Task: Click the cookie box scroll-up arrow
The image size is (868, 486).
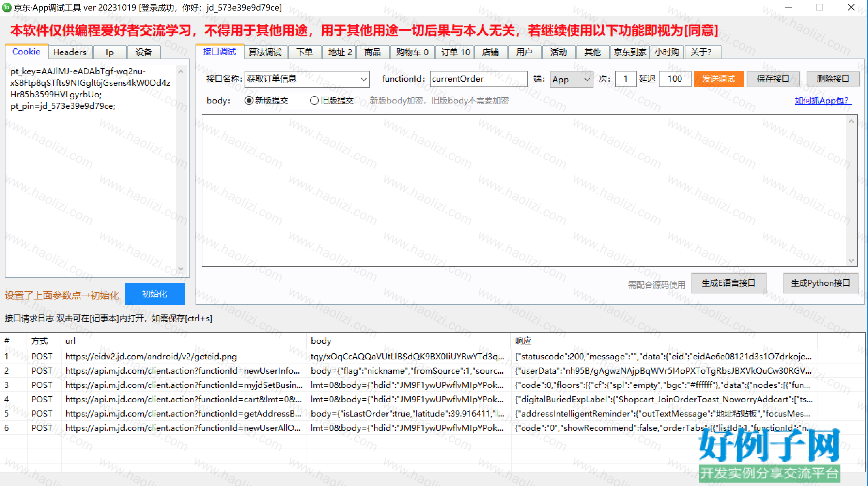Action: [x=181, y=71]
